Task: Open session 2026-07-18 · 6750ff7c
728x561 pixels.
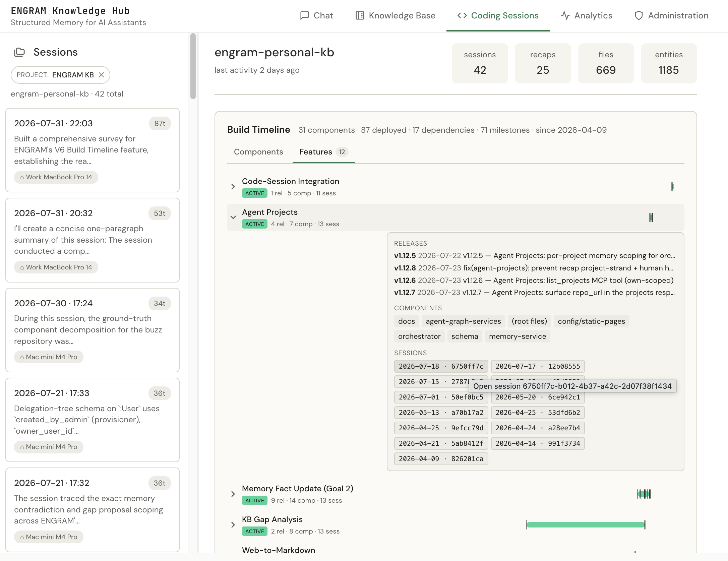Action: coord(441,366)
